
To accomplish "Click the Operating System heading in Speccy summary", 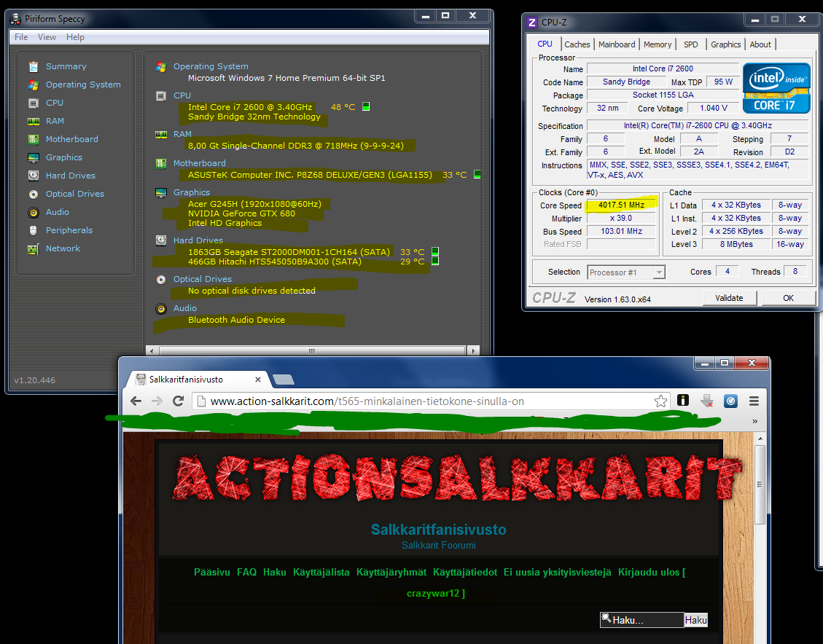I will point(211,66).
